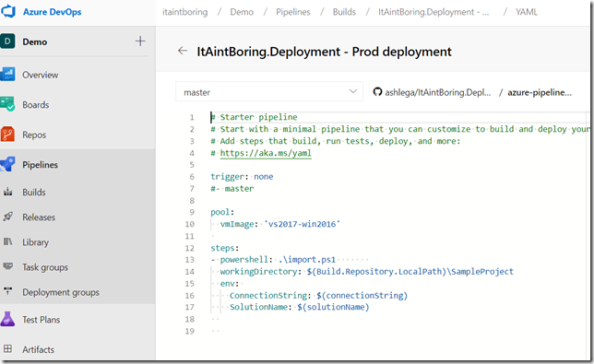The height and width of the screenshot is (364, 594).
Task: Click the Library books icon
Action: 8,241
